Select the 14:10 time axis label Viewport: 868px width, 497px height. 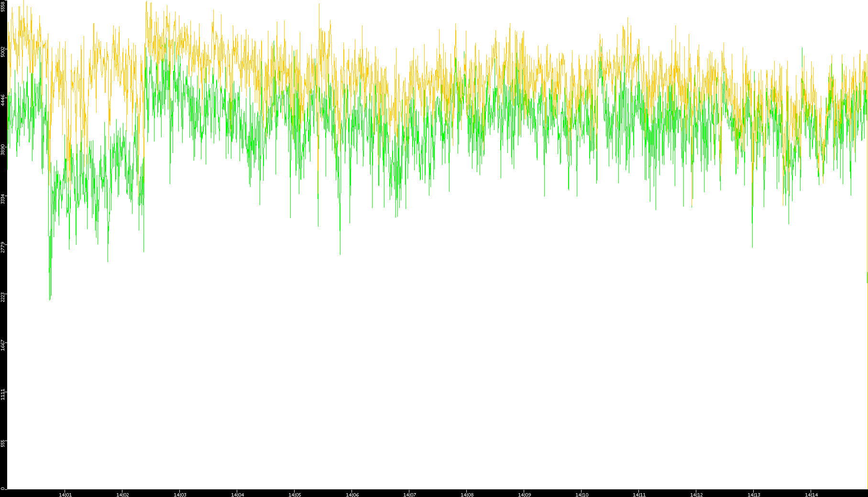coord(582,495)
